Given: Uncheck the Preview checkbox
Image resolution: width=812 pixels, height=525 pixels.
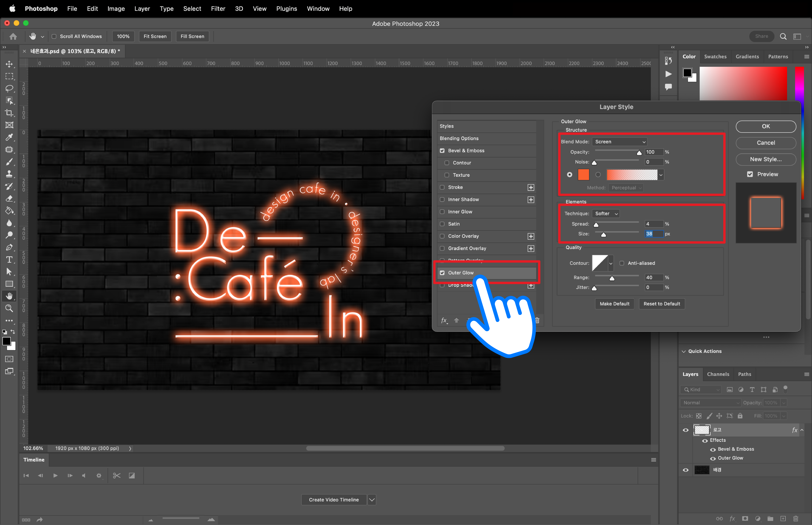Looking at the screenshot, I should [x=750, y=174].
